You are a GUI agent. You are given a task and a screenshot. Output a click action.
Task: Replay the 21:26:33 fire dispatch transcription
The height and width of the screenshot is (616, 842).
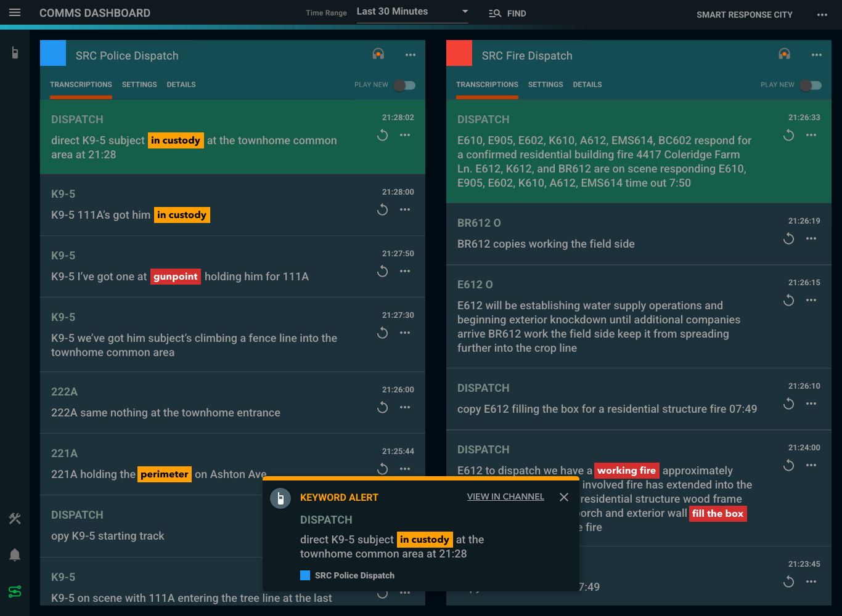[x=789, y=135]
